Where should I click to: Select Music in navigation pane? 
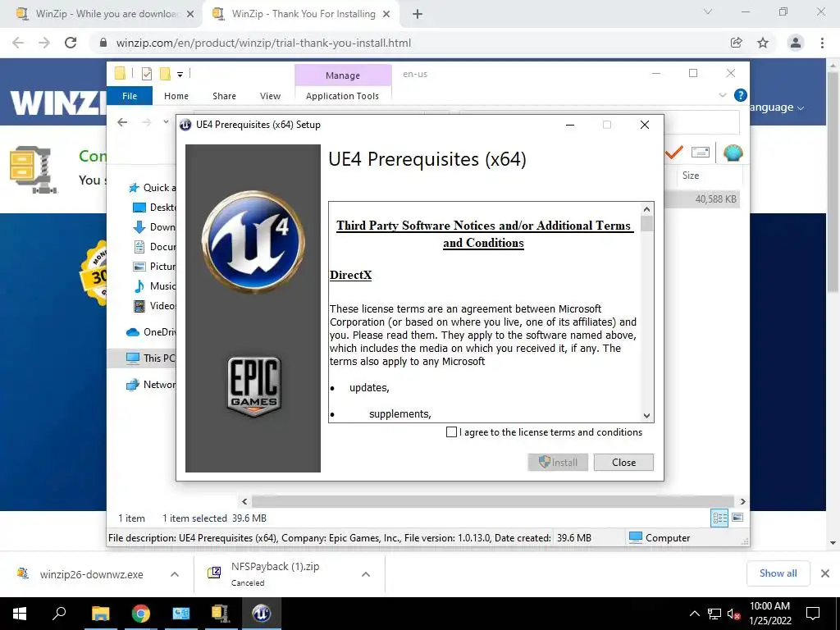[154, 286]
